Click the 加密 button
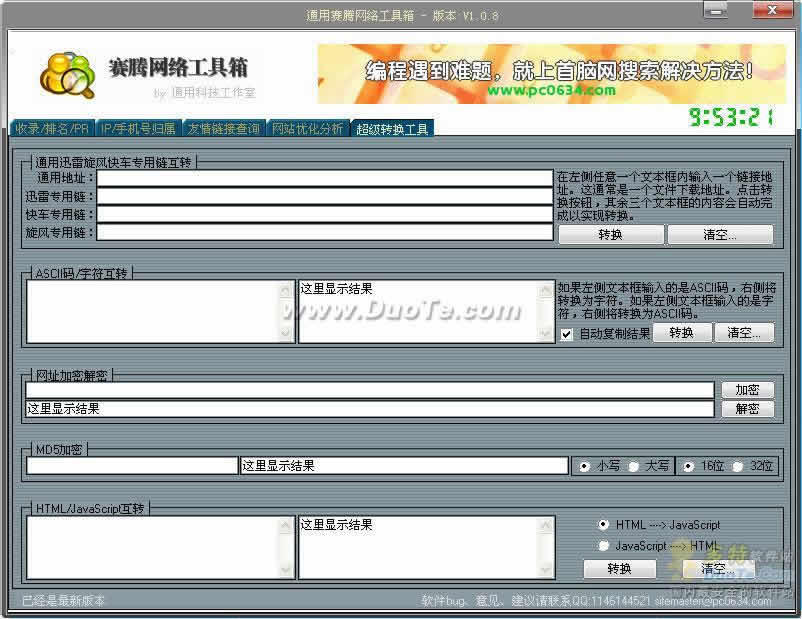Image resolution: width=802 pixels, height=619 pixels. 747,390
